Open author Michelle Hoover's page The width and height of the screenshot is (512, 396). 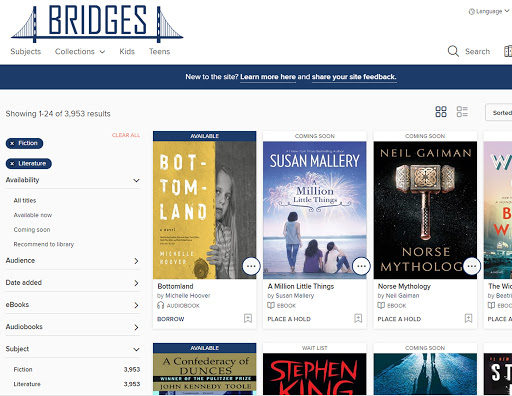188,296
